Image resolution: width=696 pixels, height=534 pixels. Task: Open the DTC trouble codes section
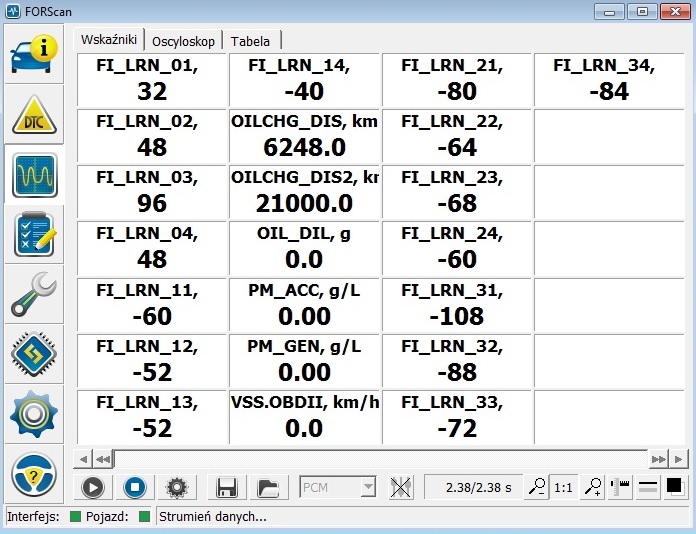pos(34,115)
